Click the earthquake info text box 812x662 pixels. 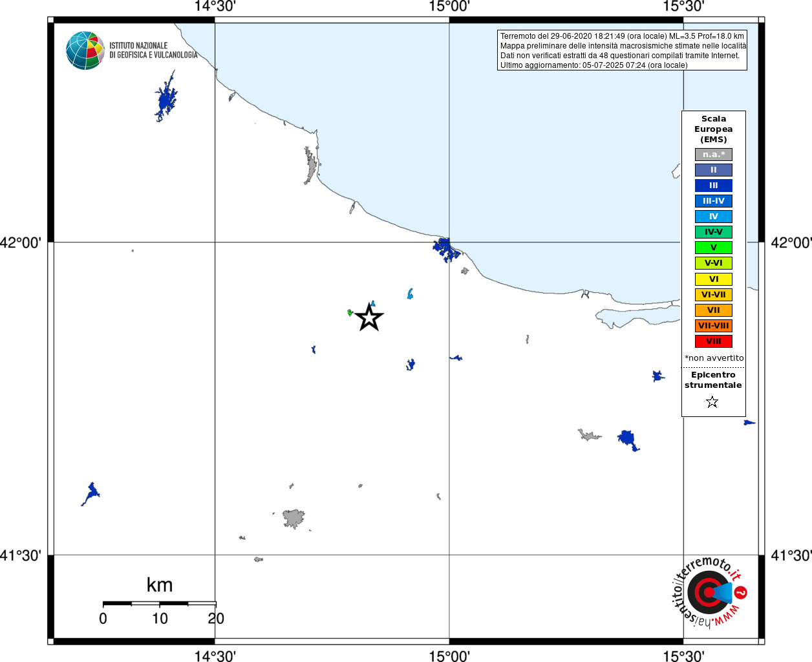(x=622, y=50)
